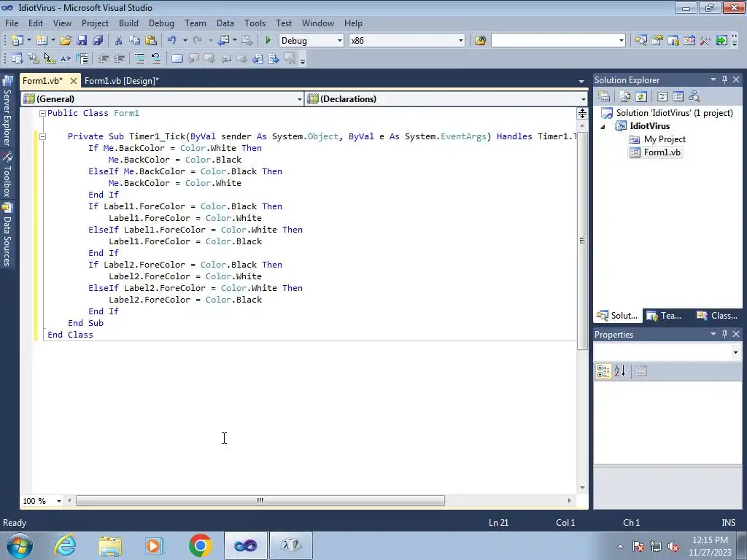Image resolution: width=747 pixels, height=560 pixels.
Task: Click Display Object Member List icon
Action: [18, 58]
